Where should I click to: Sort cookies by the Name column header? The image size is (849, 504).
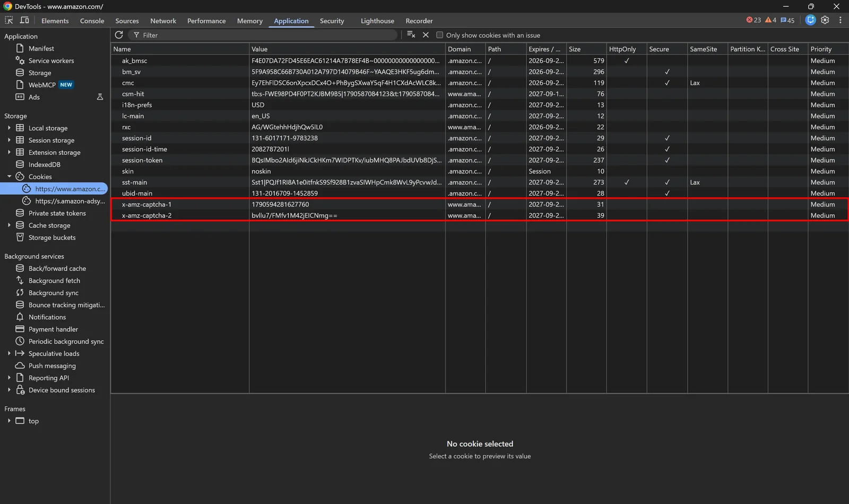(180, 49)
